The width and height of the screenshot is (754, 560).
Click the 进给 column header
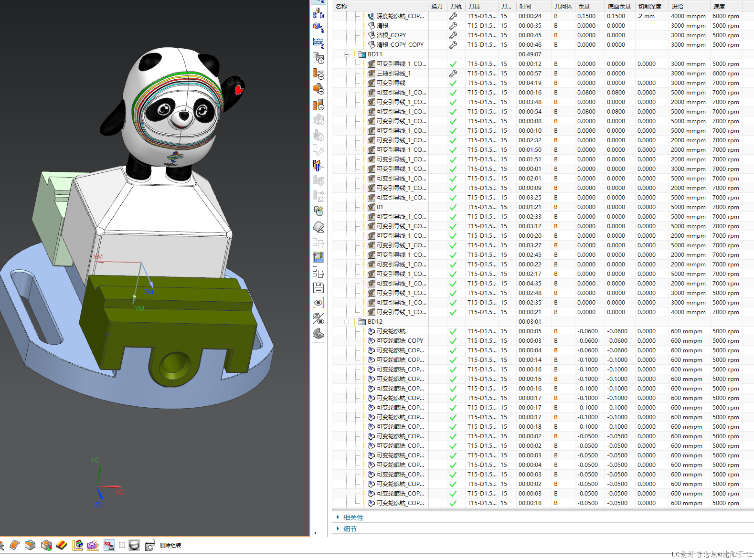pyautogui.click(x=689, y=6)
